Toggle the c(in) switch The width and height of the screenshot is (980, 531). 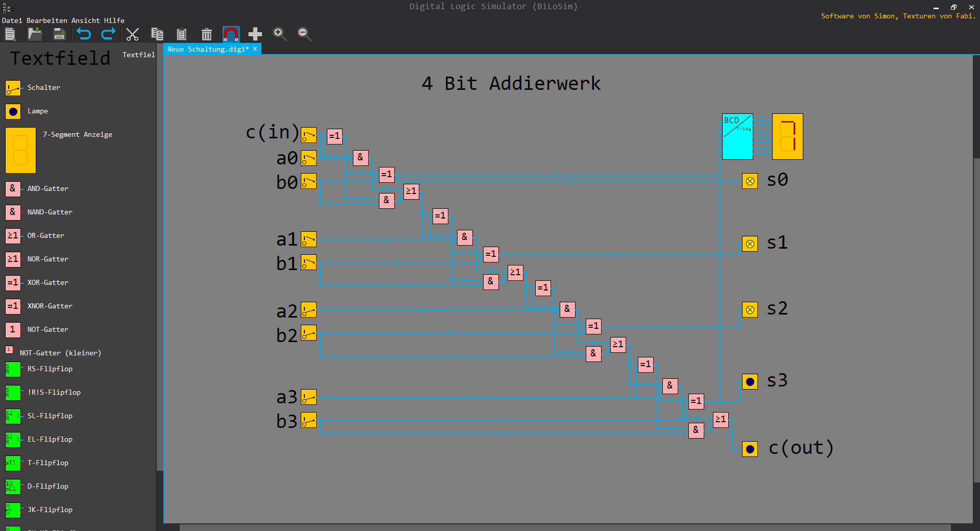click(x=308, y=135)
